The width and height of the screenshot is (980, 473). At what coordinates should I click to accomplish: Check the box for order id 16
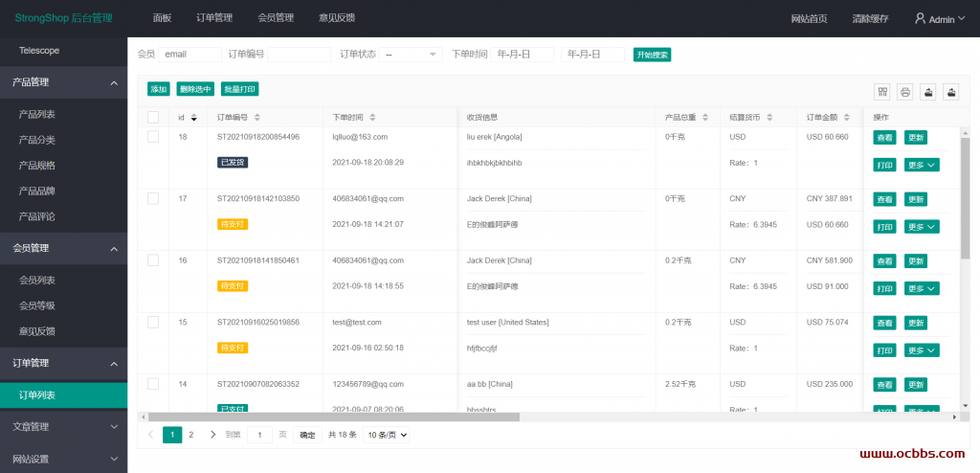[153, 260]
